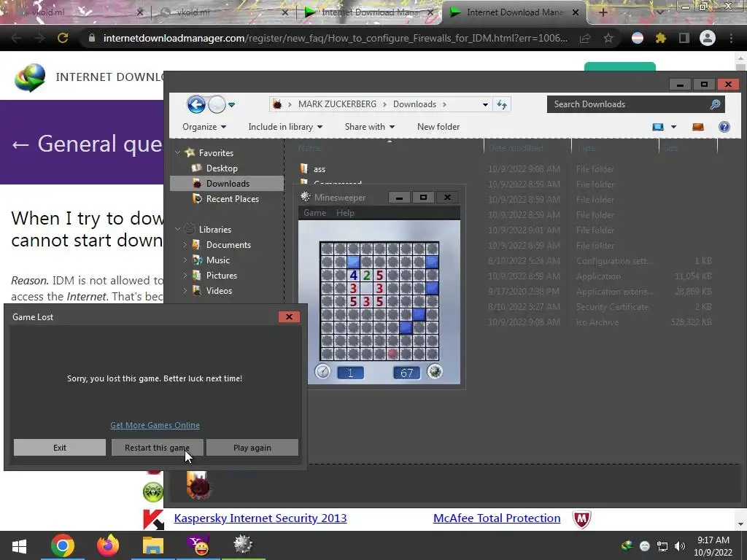Click the McAfee shield logo

click(581, 519)
